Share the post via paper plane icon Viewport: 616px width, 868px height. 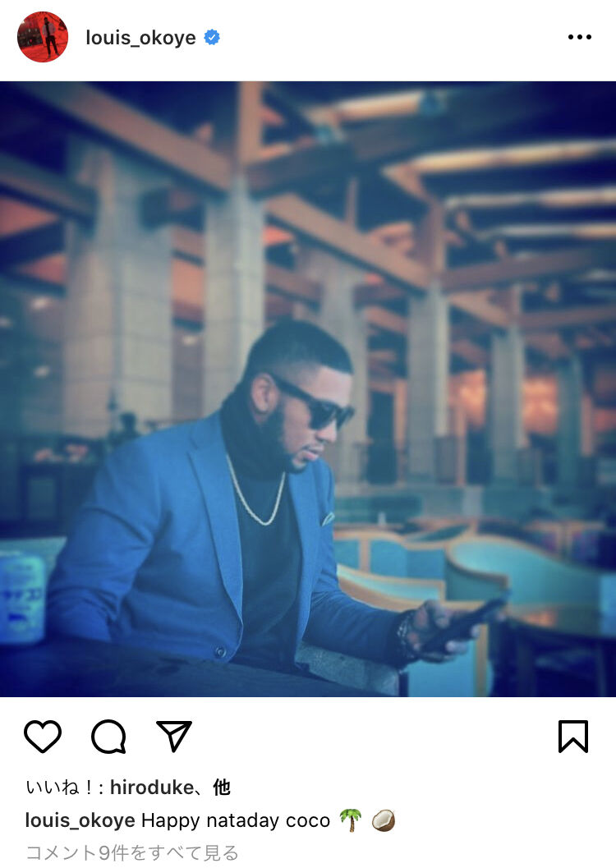(174, 737)
